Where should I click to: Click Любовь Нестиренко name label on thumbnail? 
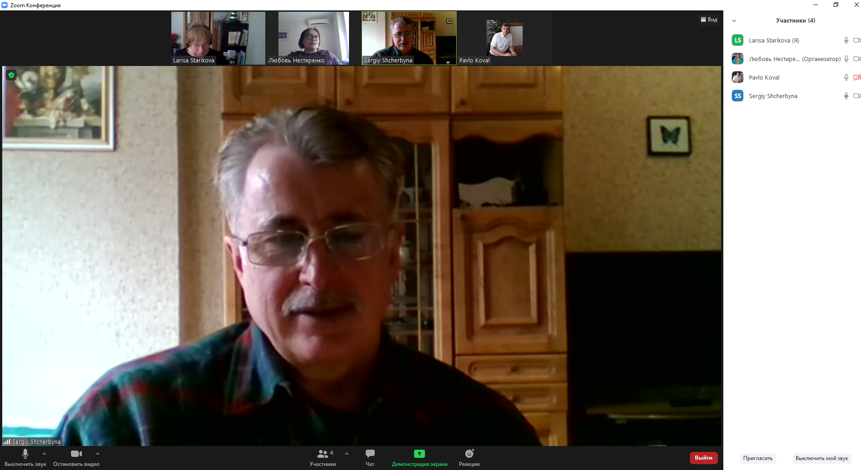point(296,61)
